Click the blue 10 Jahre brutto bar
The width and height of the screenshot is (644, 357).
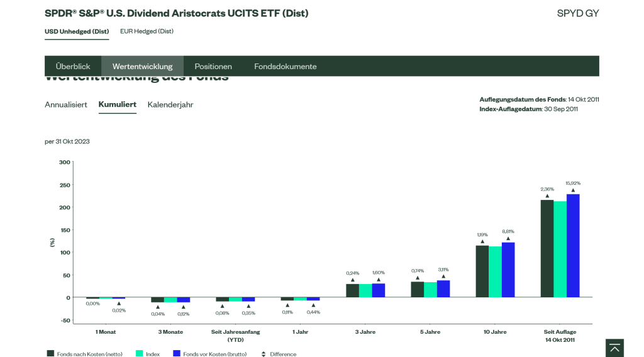(508, 270)
